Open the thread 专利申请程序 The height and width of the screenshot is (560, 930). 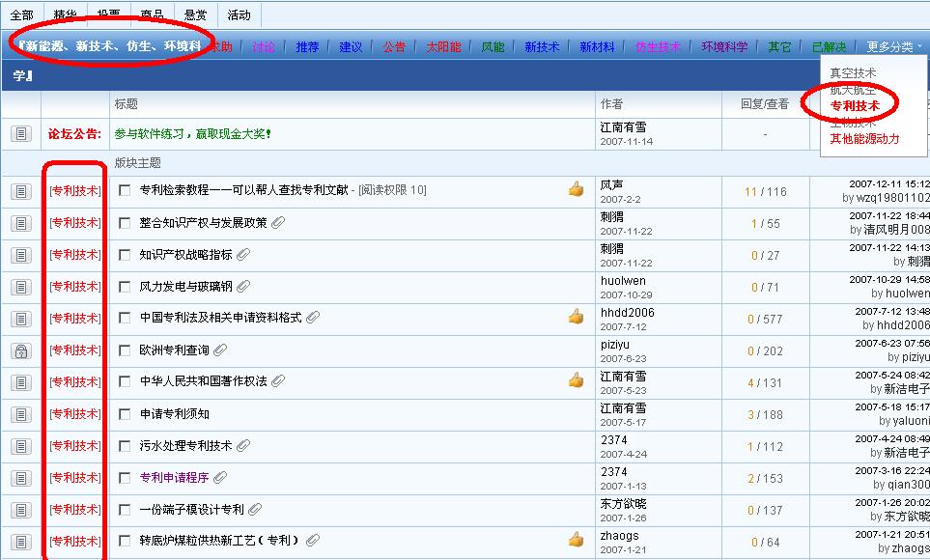[175, 478]
